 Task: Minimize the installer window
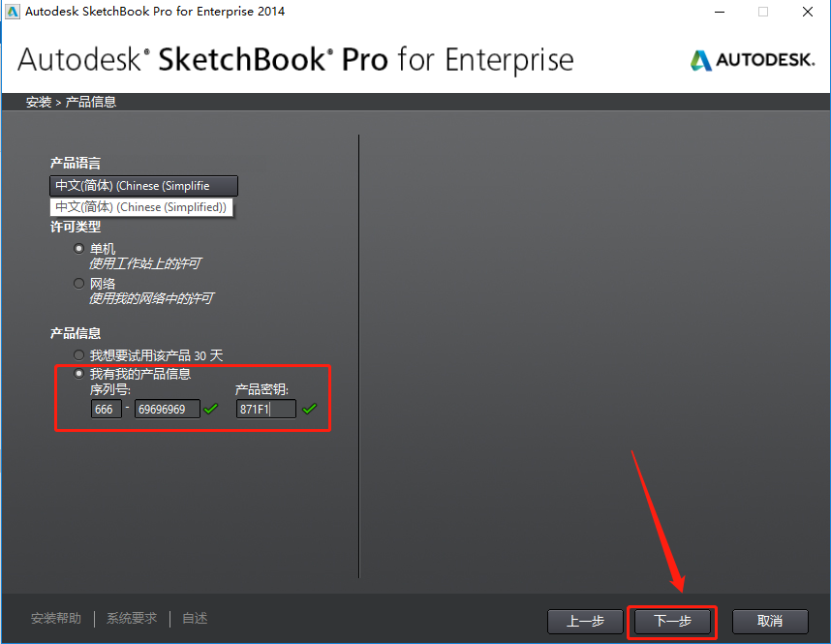point(720,12)
